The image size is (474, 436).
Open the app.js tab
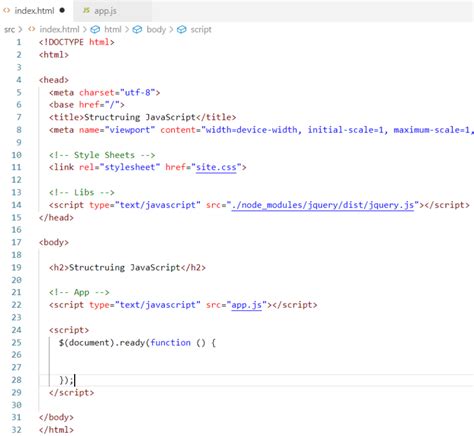112,11
